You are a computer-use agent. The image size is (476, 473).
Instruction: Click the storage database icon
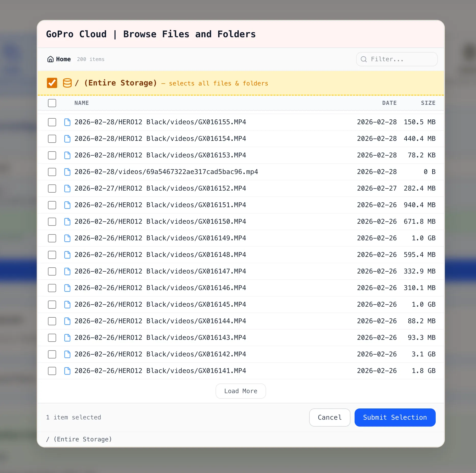coord(67,83)
